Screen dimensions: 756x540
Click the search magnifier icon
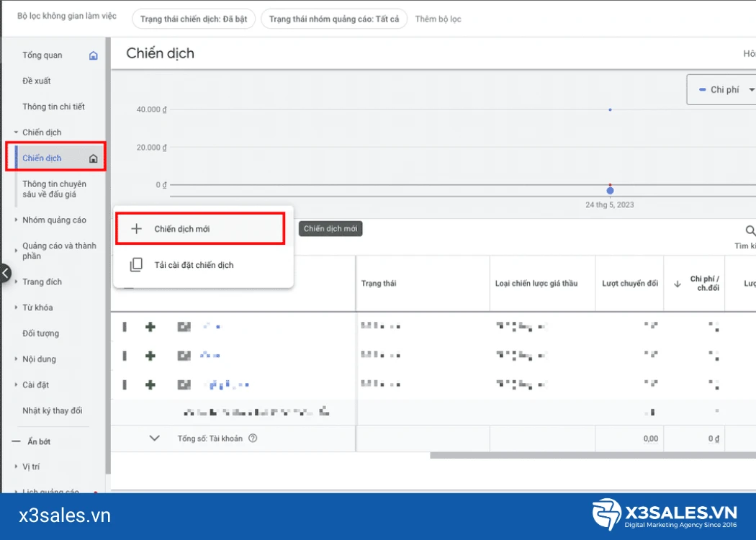tap(750, 230)
